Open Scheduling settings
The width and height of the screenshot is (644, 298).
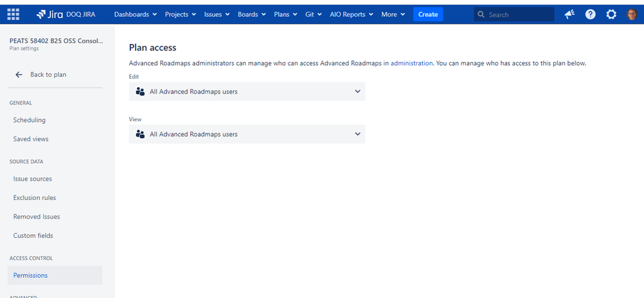[x=55, y=120]
